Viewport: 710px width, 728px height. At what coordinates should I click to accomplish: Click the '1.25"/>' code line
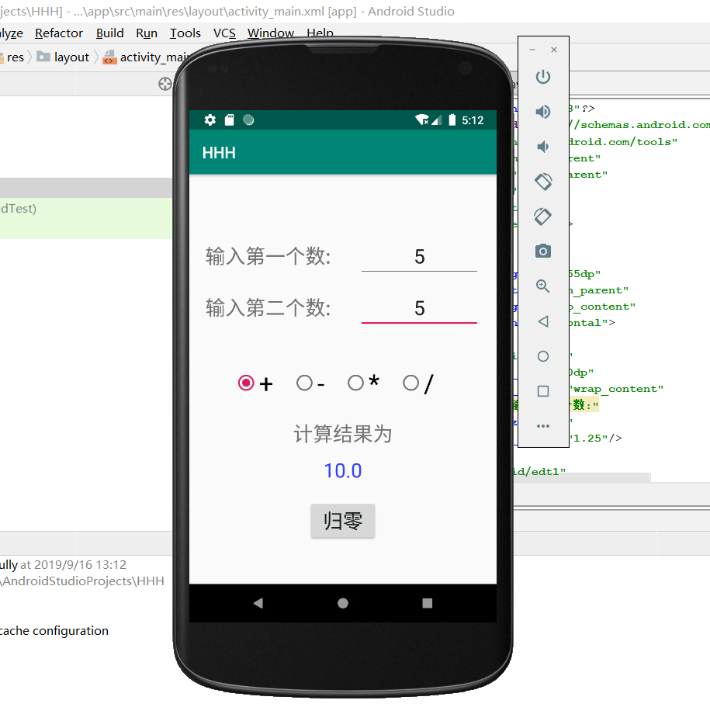pos(596,439)
